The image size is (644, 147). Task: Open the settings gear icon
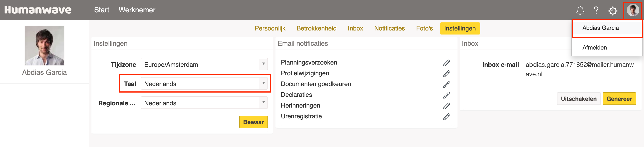613,11
